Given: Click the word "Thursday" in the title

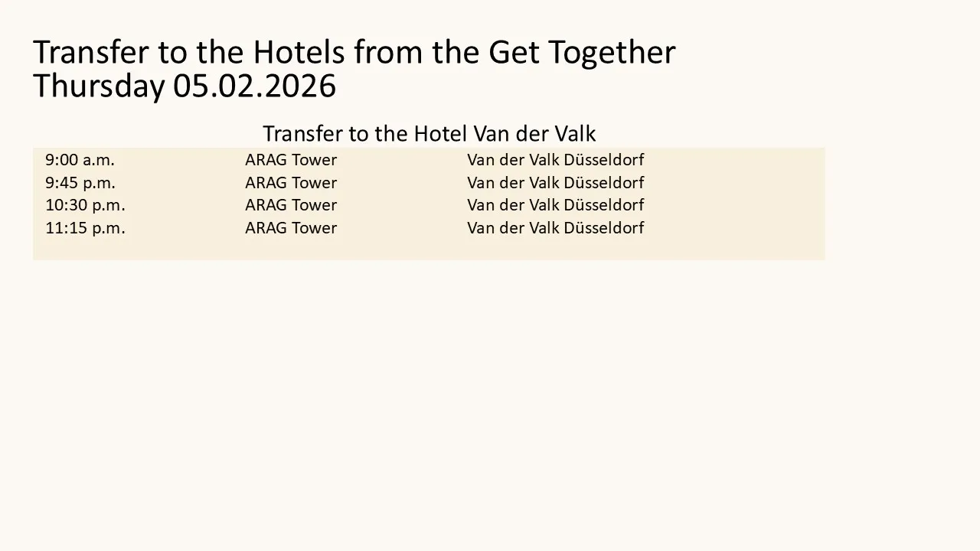Looking at the screenshot, I should (x=98, y=86).
